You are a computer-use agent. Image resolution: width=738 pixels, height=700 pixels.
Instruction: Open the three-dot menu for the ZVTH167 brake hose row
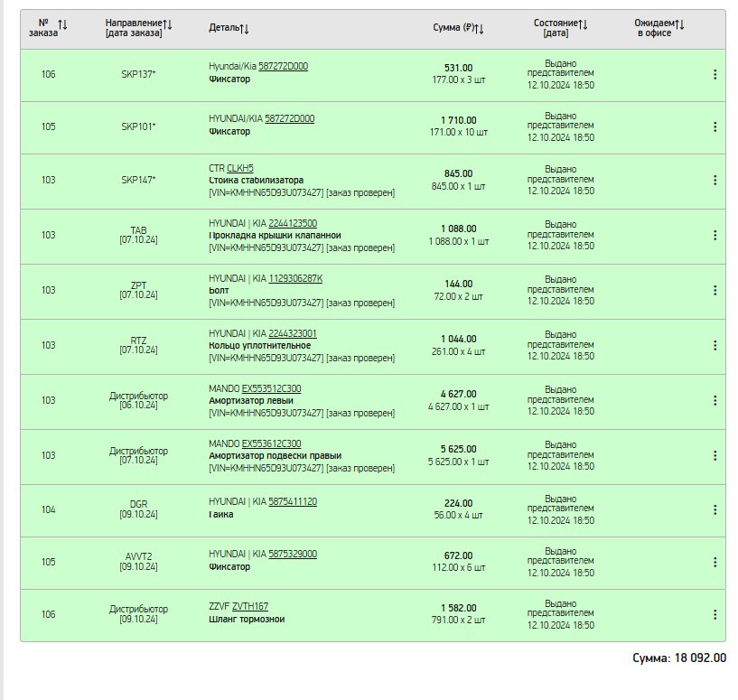tap(715, 614)
